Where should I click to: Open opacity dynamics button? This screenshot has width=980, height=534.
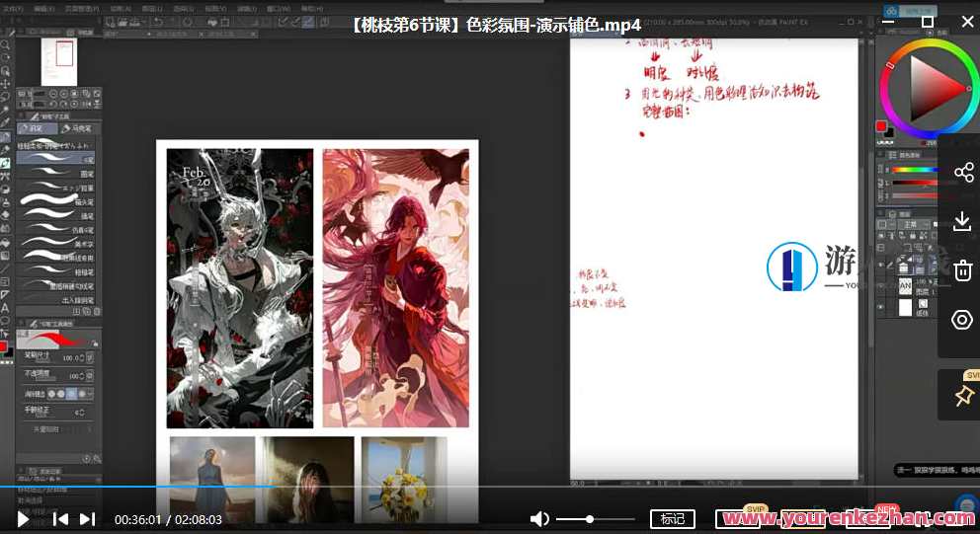(91, 376)
